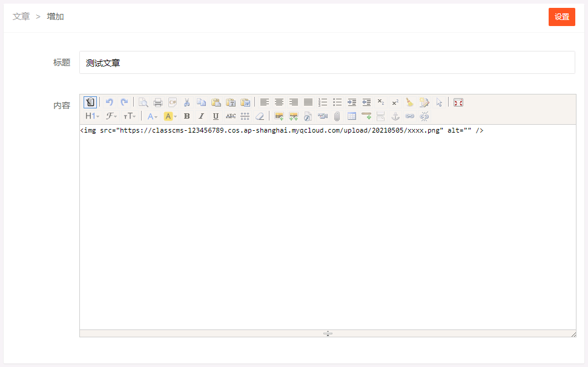This screenshot has width=588, height=367.
Task: Click the Quick format icon
Action: (424, 102)
